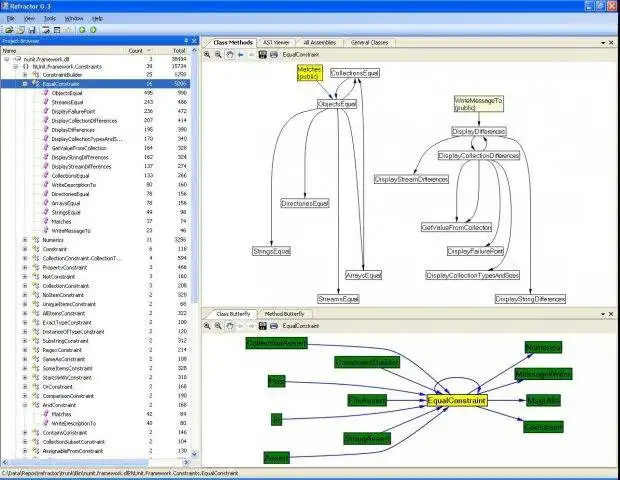
Task: Expand the ConstraintBuilder tree node
Action: [25, 75]
